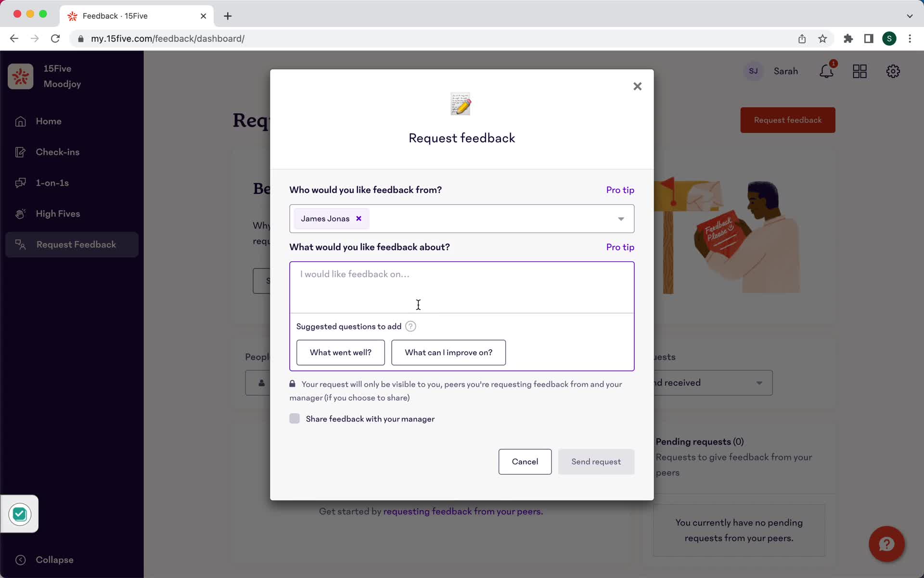The image size is (924, 578).
Task: Add 'What can I improve on?' question
Action: 448,353
